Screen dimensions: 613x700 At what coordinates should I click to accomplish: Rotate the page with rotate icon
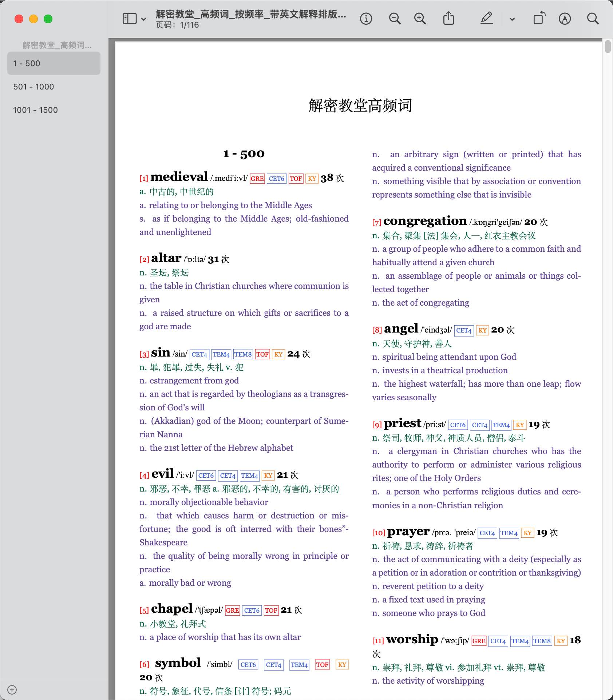[539, 18]
